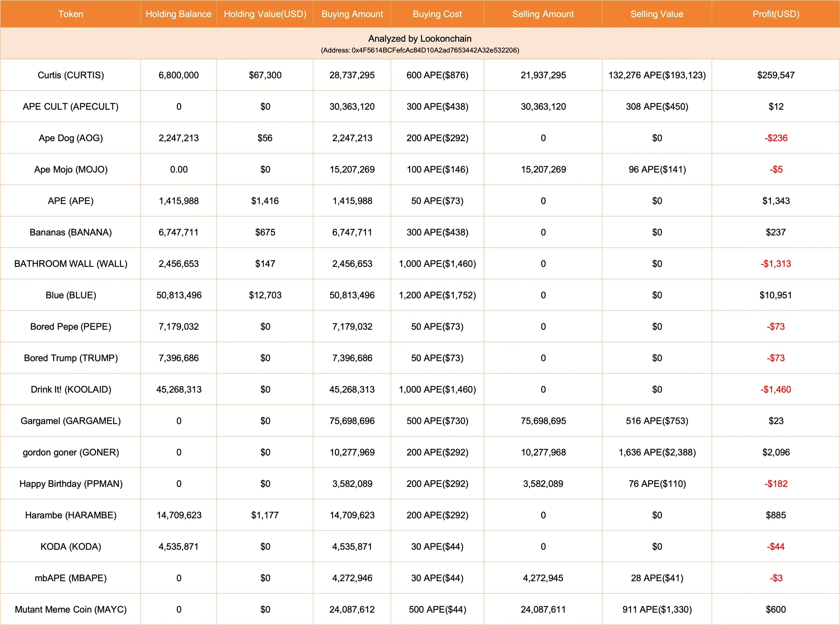This screenshot has width=840, height=625.
Task: Click the 132,276 APE selling value for CURTIS
Action: pos(657,75)
